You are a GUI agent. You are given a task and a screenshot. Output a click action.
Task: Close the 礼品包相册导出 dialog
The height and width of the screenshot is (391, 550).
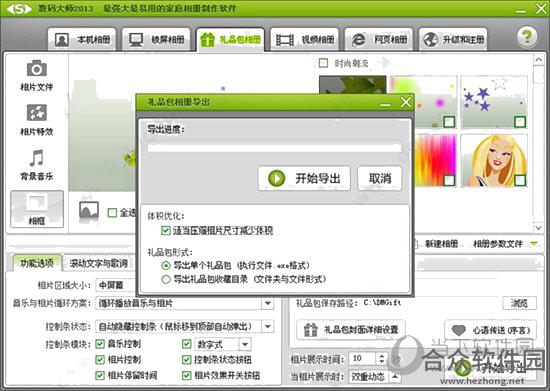point(406,102)
